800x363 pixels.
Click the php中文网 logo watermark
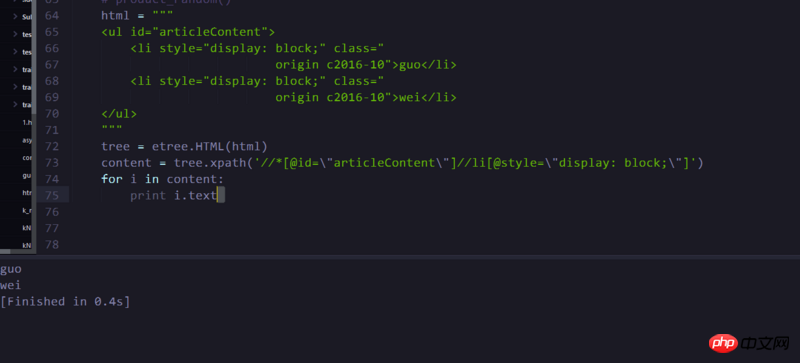point(749,343)
